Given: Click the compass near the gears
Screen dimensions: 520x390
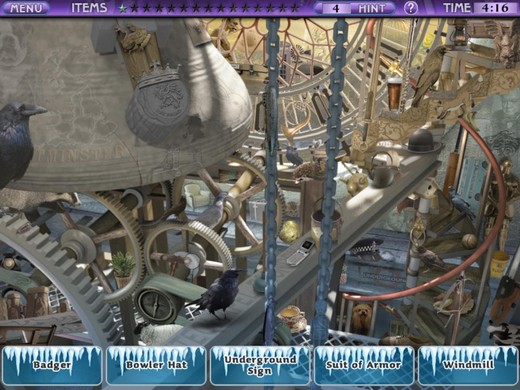Looking at the screenshot, I should pyautogui.click(x=156, y=305).
